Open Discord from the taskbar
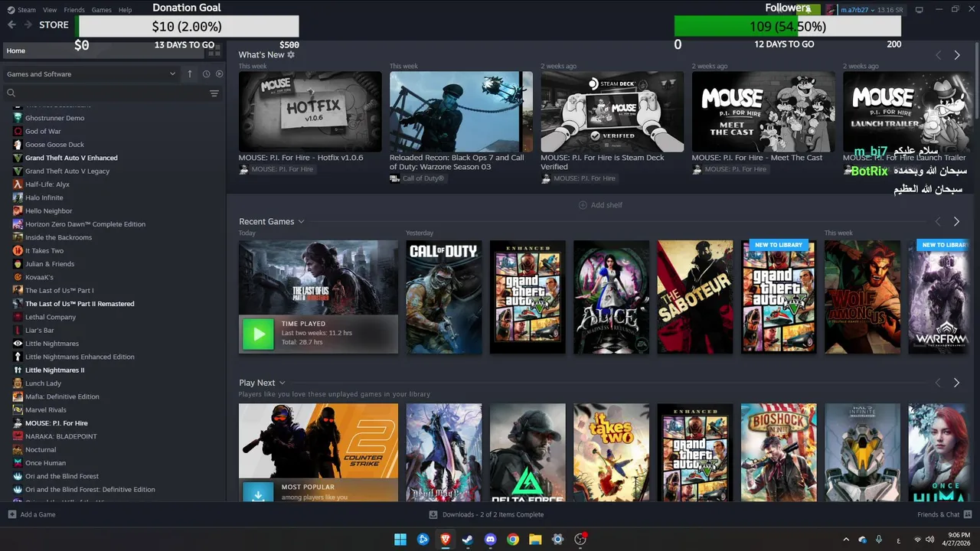The image size is (980, 551). tap(491, 540)
